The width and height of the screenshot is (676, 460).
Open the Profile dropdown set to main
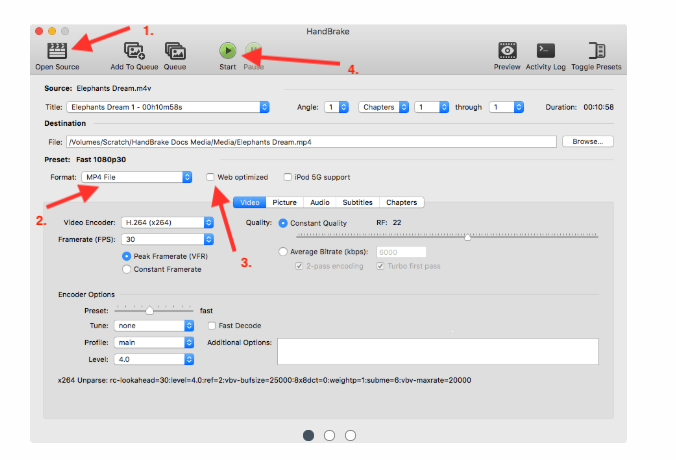coord(154,342)
